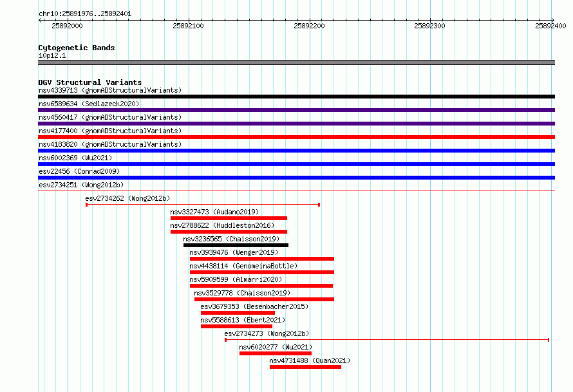
Task: Open variant nsv4183820 (gnomADStructuralVariants) label
Action: click(110, 144)
